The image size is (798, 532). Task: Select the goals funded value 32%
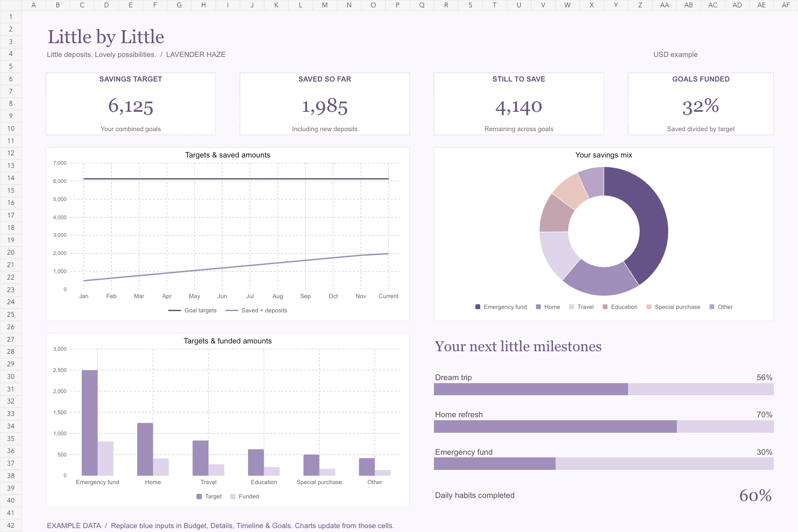pos(701,106)
